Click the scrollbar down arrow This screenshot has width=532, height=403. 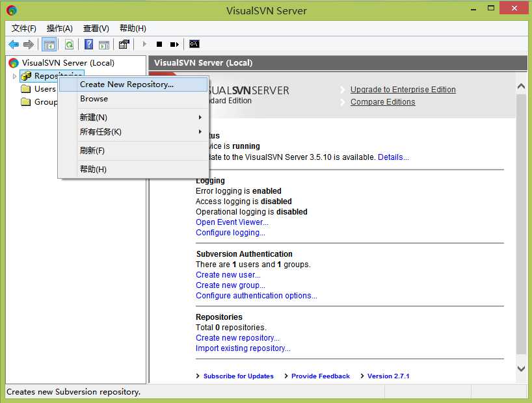point(521,369)
